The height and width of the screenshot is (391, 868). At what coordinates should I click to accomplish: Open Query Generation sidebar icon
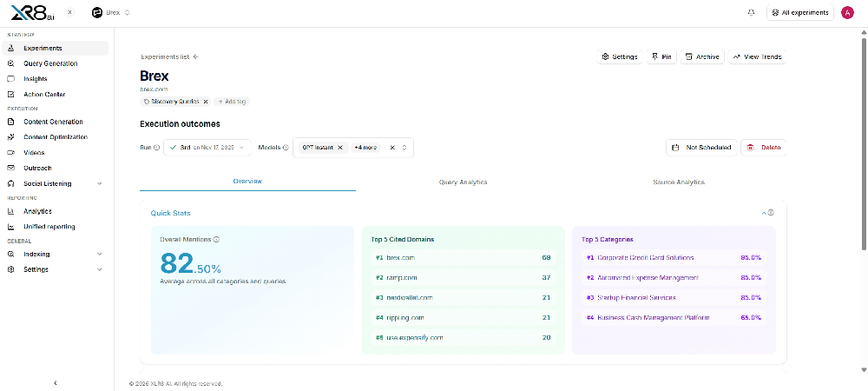click(x=11, y=63)
